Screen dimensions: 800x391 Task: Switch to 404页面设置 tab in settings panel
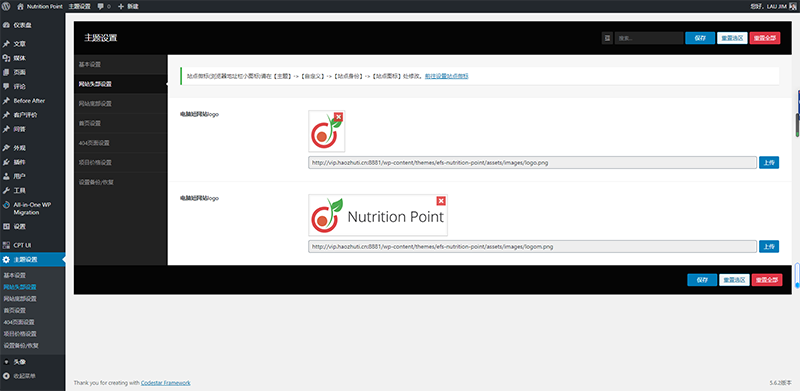coord(120,143)
